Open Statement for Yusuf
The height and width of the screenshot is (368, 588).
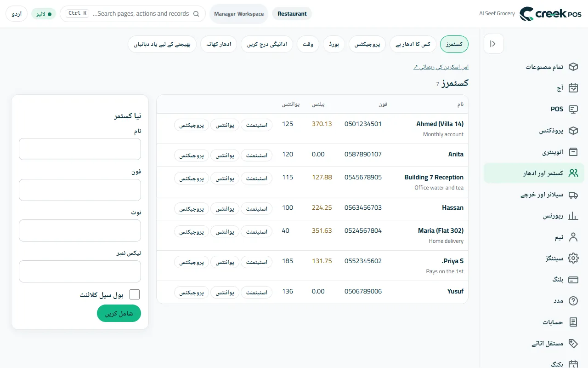[257, 292]
